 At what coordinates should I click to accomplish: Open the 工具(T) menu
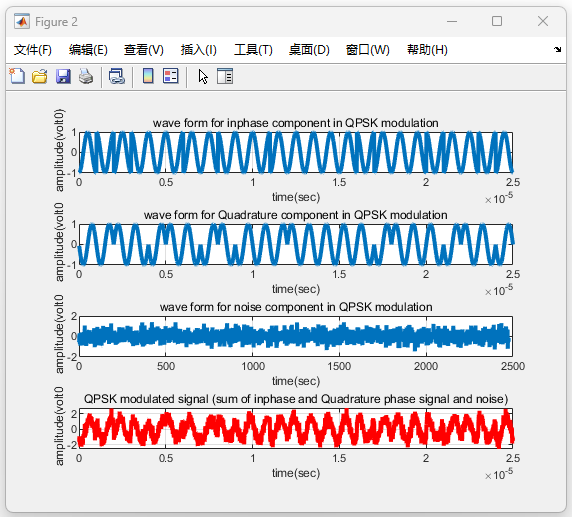click(253, 50)
